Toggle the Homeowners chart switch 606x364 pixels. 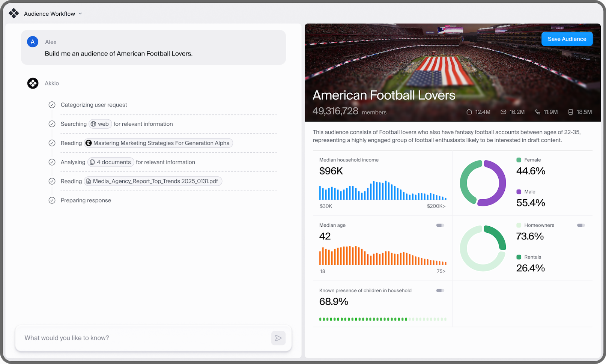(x=581, y=225)
